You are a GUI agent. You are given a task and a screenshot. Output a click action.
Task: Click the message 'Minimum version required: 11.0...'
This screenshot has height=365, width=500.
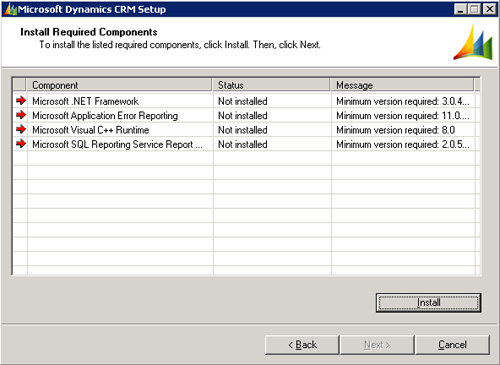click(403, 115)
